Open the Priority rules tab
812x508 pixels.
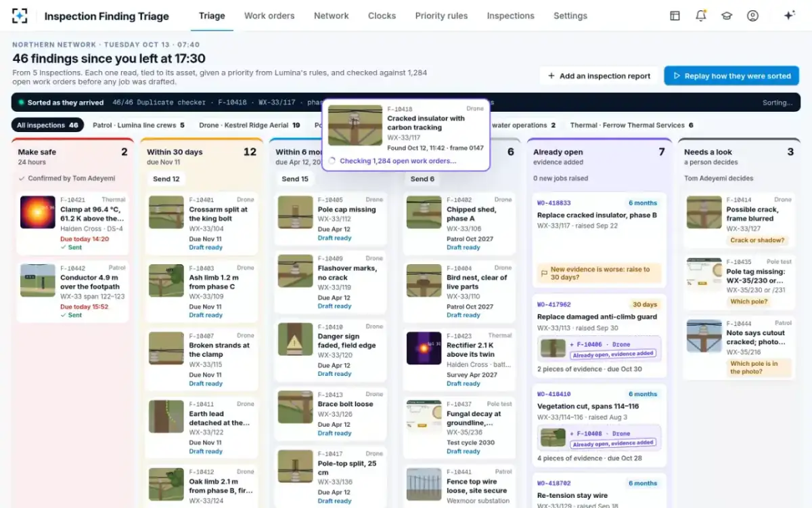[441, 16]
